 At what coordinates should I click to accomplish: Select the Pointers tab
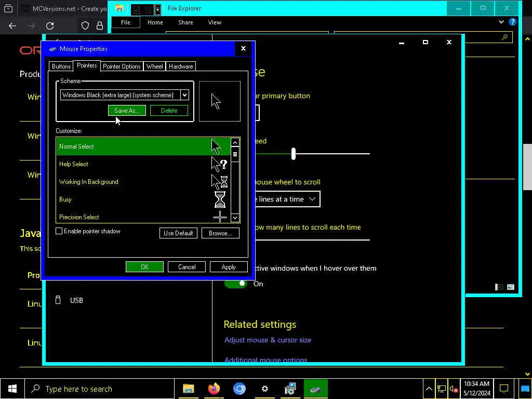[x=87, y=66]
